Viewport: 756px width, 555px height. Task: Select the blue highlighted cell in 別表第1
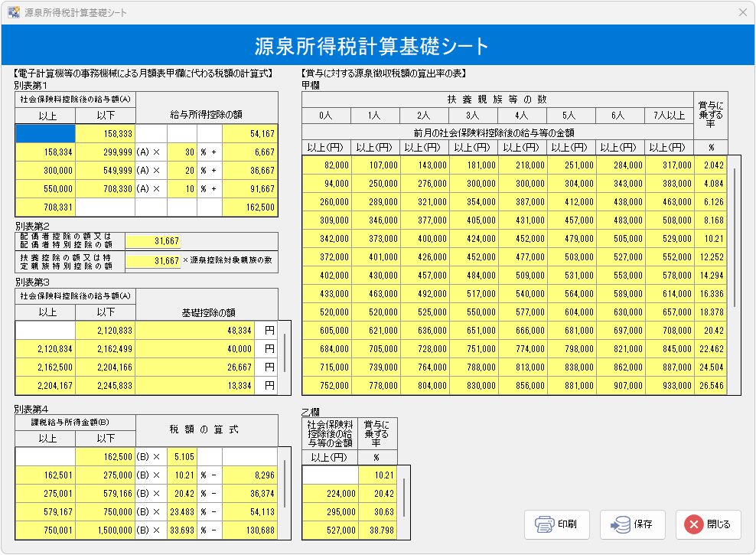[x=45, y=133]
